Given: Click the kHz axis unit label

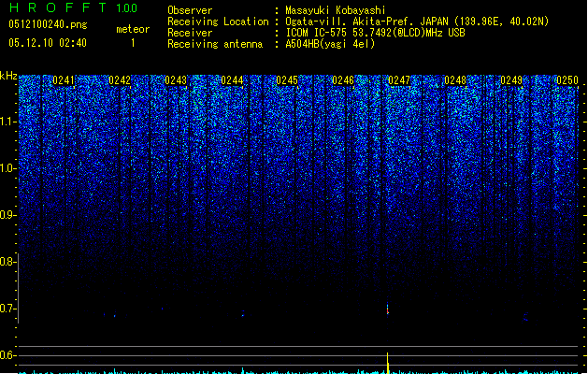Looking at the screenshot, I should pyautogui.click(x=8, y=76).
